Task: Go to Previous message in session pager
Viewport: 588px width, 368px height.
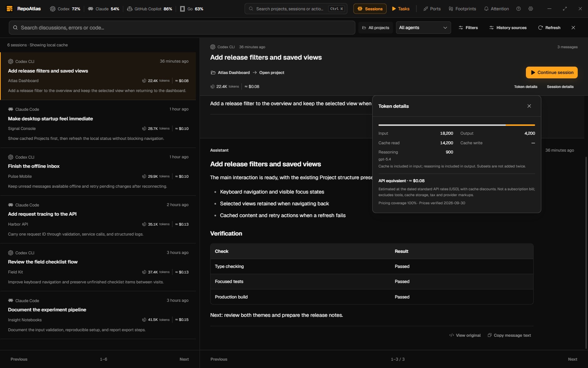Action: tap(219, 359)
